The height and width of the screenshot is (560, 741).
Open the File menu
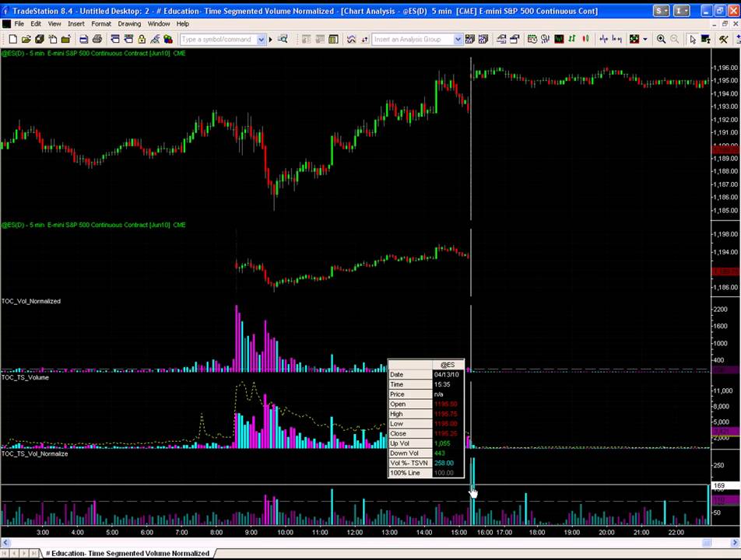19,23
